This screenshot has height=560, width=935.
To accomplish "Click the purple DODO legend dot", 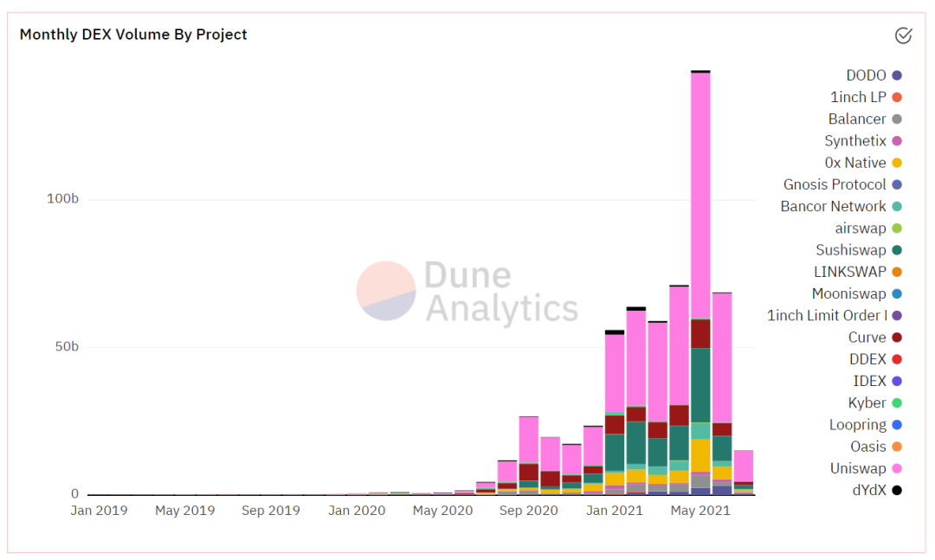I will click(x=897, y=76).
